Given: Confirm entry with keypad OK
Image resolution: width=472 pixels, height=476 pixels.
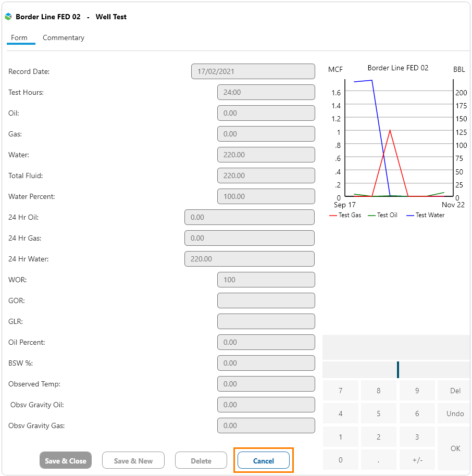Looking at the screenshot, I should (455, 448).
